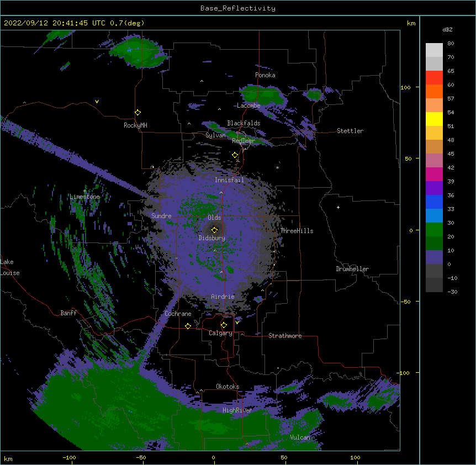Click the Drumheller town label
Screen dimensions: 476x465
point(352,269)
